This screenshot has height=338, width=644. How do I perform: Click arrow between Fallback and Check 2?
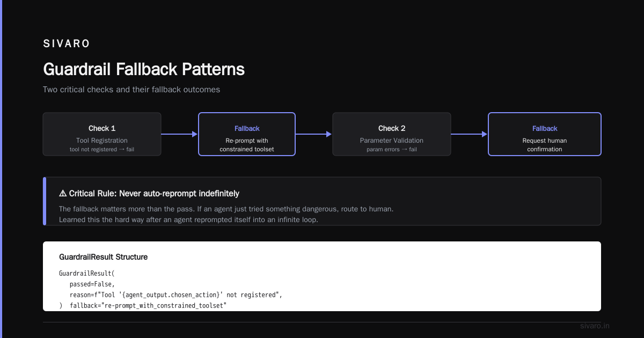314,134
